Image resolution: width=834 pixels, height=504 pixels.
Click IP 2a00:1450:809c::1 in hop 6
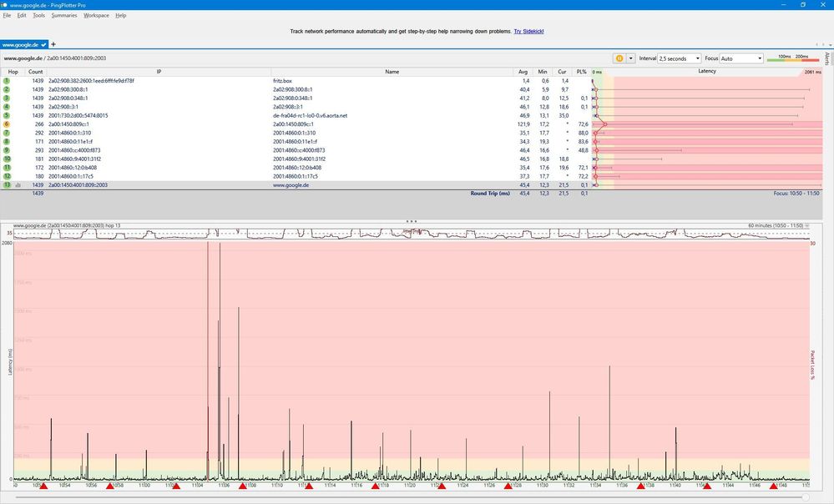coord(68,123)
